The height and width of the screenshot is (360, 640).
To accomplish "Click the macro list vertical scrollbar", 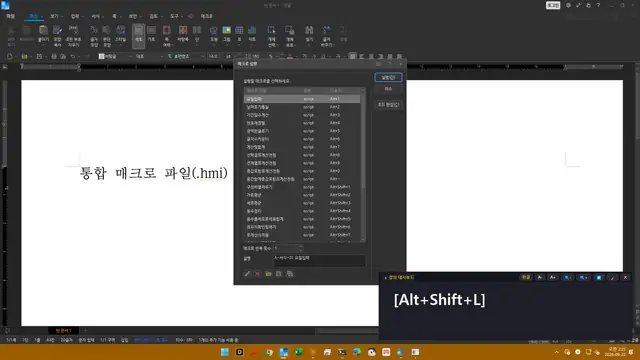I will coord(363,164).
